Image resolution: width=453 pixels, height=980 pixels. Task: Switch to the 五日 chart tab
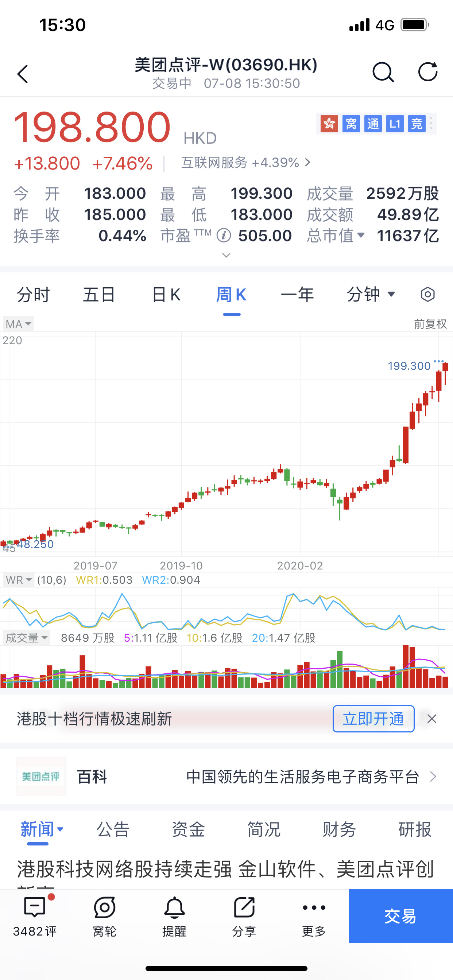[99, 295]
